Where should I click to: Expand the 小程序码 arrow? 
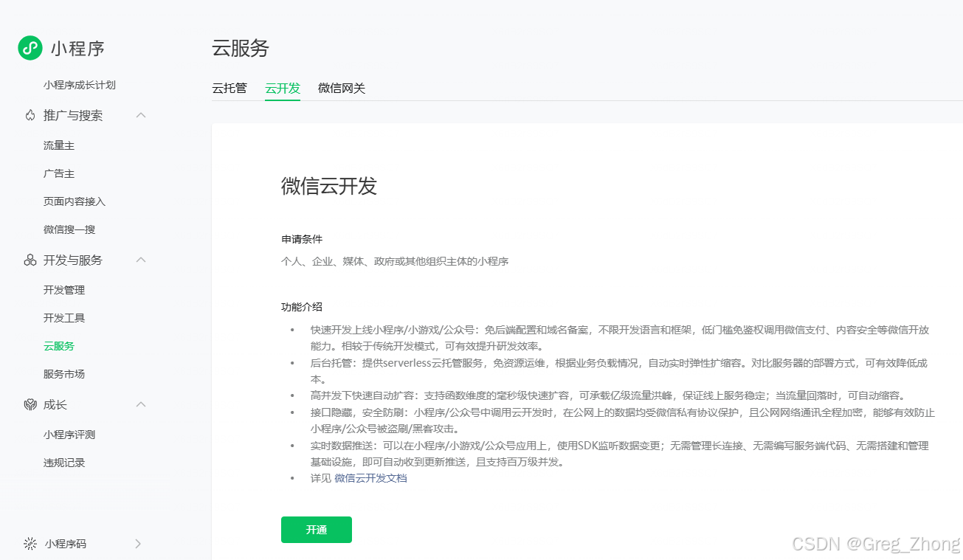point(138,544)
